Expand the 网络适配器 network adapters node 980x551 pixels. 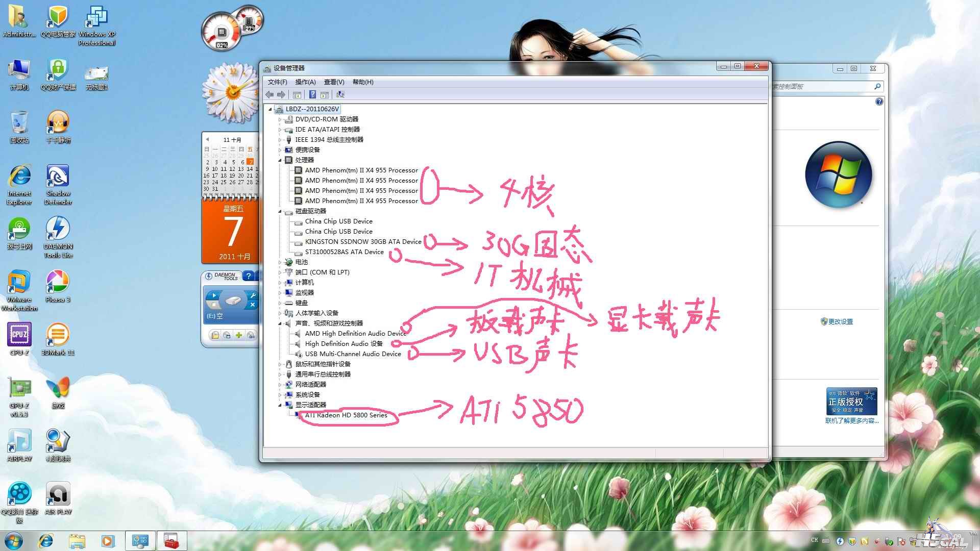pyautogui.click(x=280, y=385)
